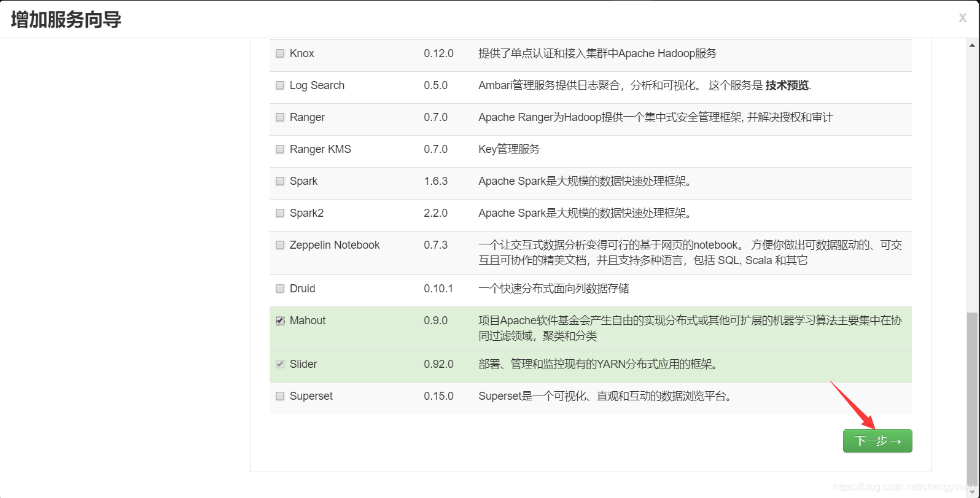
Task: Click Zeppelin version 0.7.3
Action: pyautogui.click(x=435, y=245)
